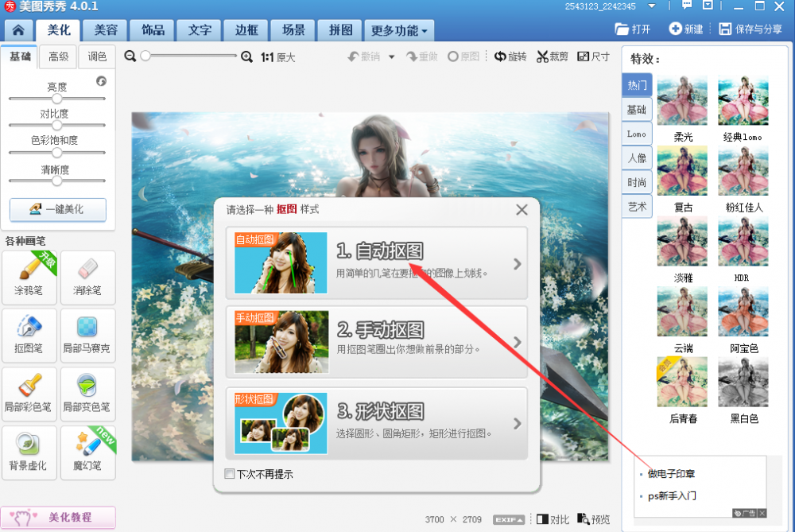Click the 对比度 contrast slider handle

(56, 125)
